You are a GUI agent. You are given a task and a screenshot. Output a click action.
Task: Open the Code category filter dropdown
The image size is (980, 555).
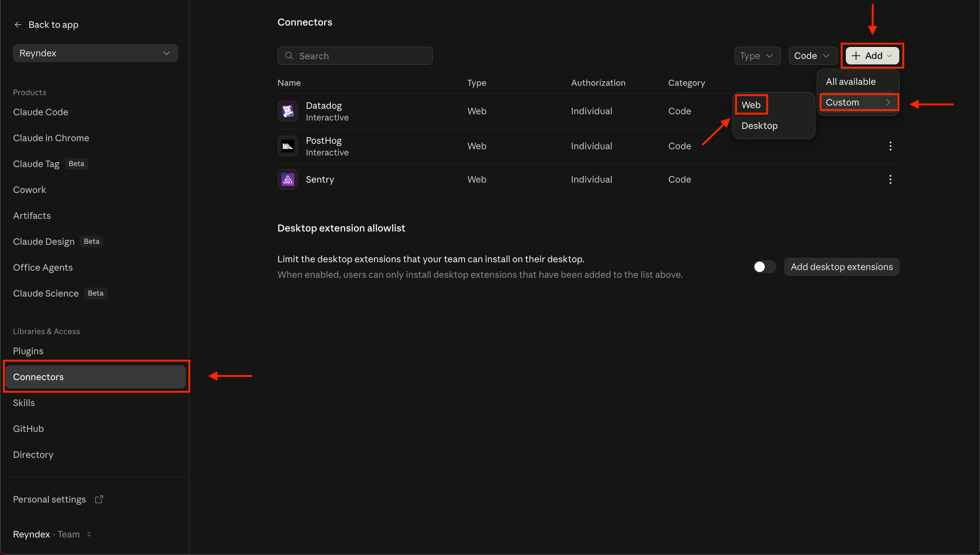pyautogui.click(x=812, y=56)
